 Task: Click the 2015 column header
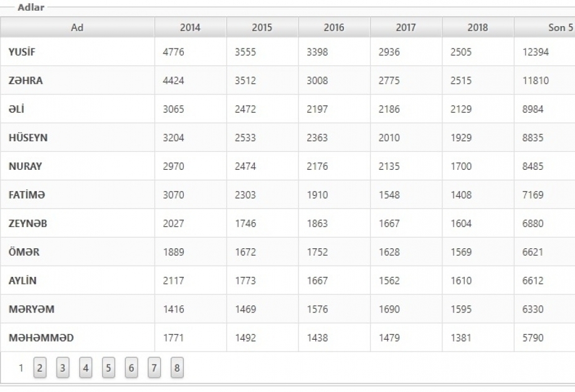(262, 27)
